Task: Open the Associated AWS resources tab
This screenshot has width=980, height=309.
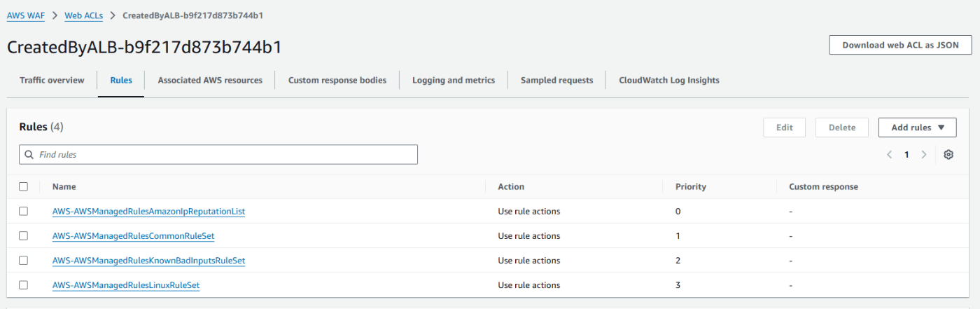Action: (210, 81)
